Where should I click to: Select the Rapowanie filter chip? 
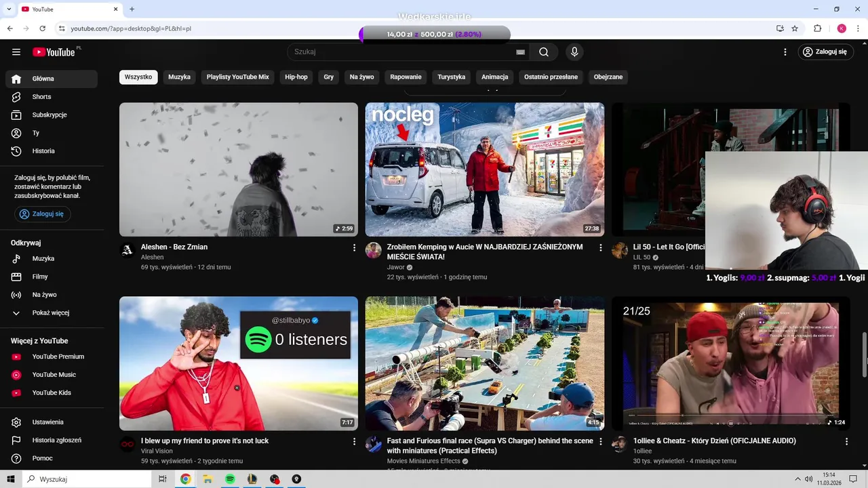click(x=406, y=77)
